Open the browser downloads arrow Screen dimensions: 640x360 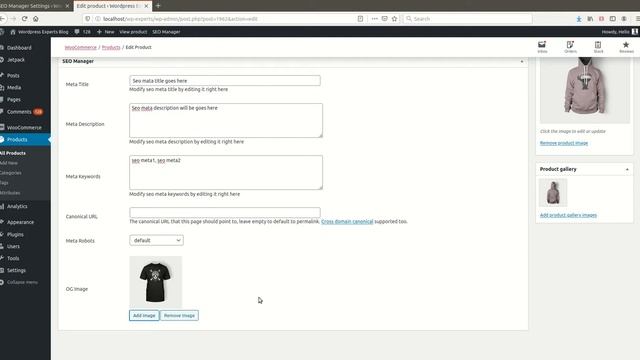click(x=579, y=19)
